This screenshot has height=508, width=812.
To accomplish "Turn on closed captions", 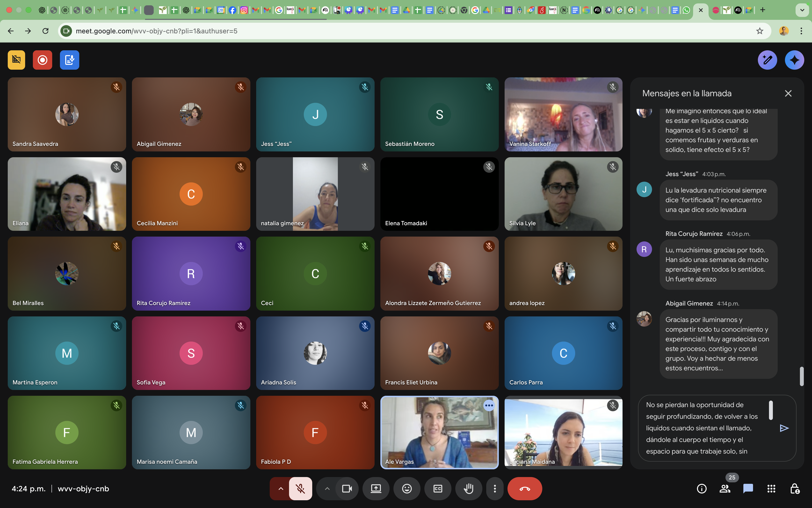I will (438, 488).
